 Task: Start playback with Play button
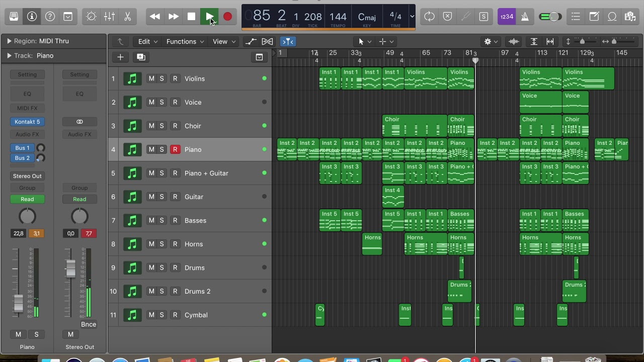click(x=209, y=17)
